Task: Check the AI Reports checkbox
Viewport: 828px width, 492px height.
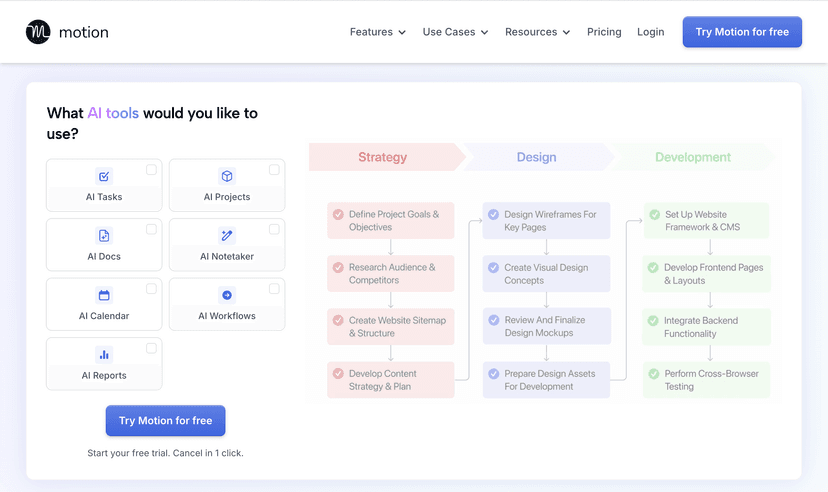Action: pos(151,348)
